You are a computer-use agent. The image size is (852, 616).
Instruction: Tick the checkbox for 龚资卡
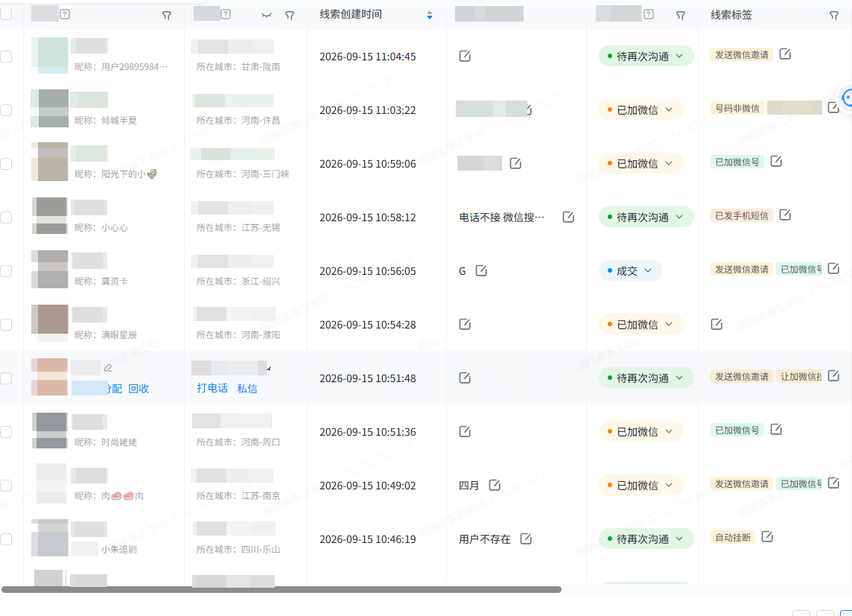6,271
